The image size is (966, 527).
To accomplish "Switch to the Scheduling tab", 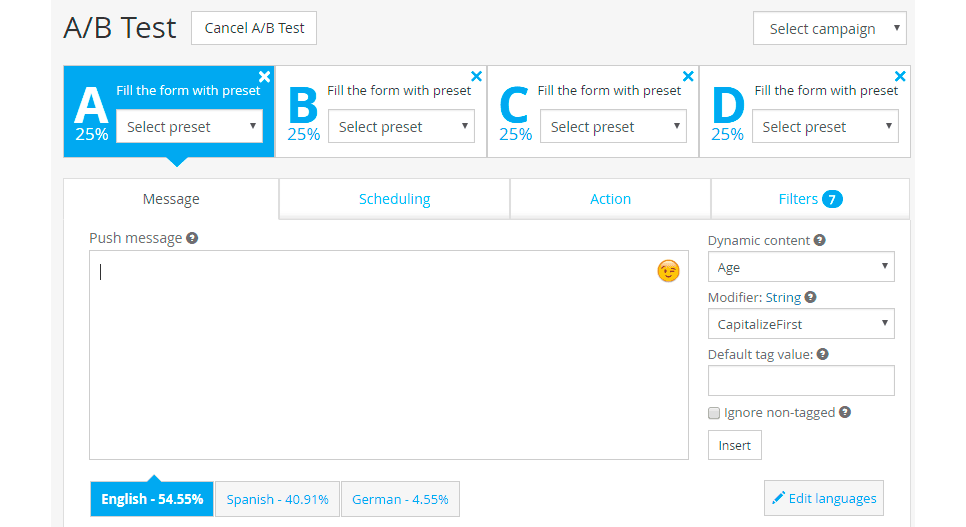I will coord(394,199).
